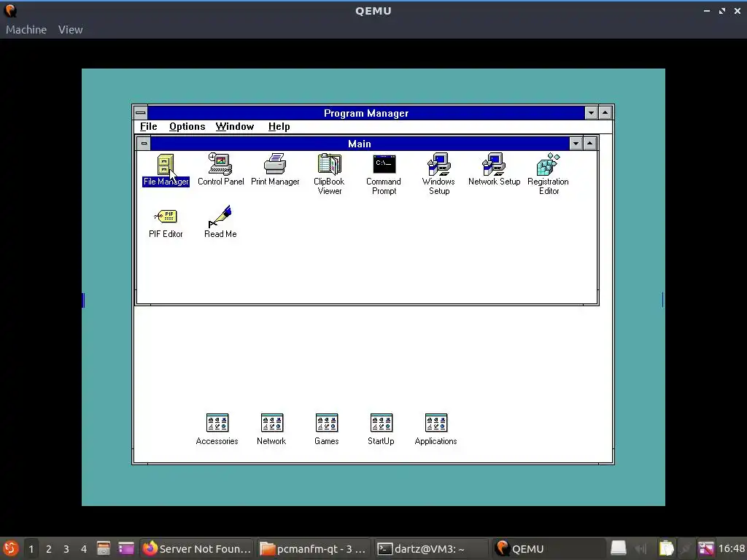Click the clock showing 16:48
The image size is (747, 560).
pos(731,548)
